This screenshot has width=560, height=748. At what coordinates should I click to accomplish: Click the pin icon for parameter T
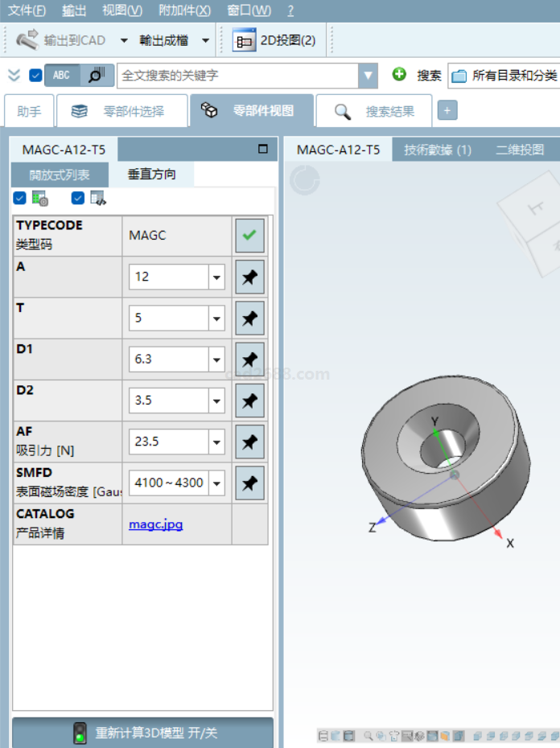[x=249, y=318]
